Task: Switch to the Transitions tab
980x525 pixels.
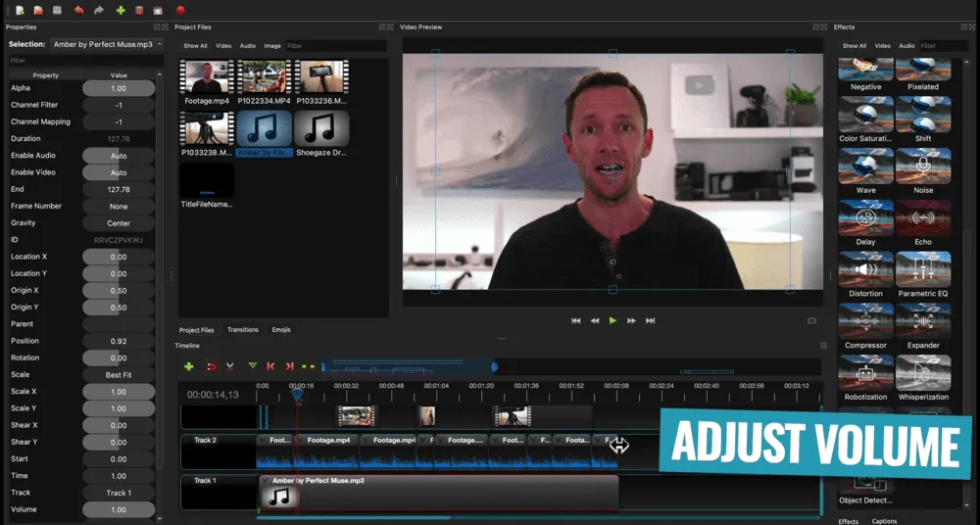Action: (x=243, y=330)
